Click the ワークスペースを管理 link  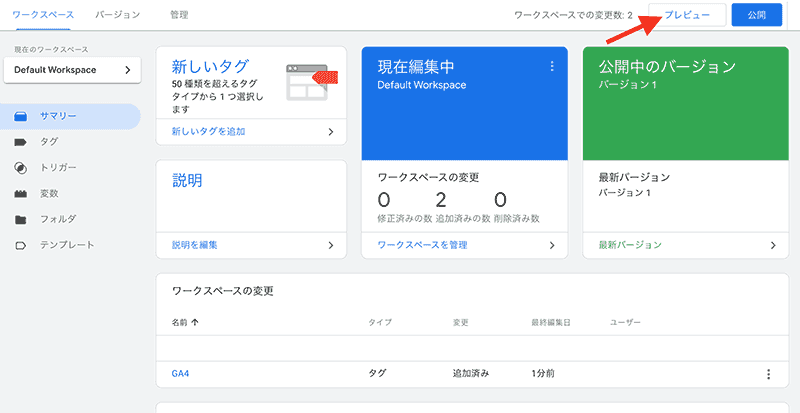[422, 245]
